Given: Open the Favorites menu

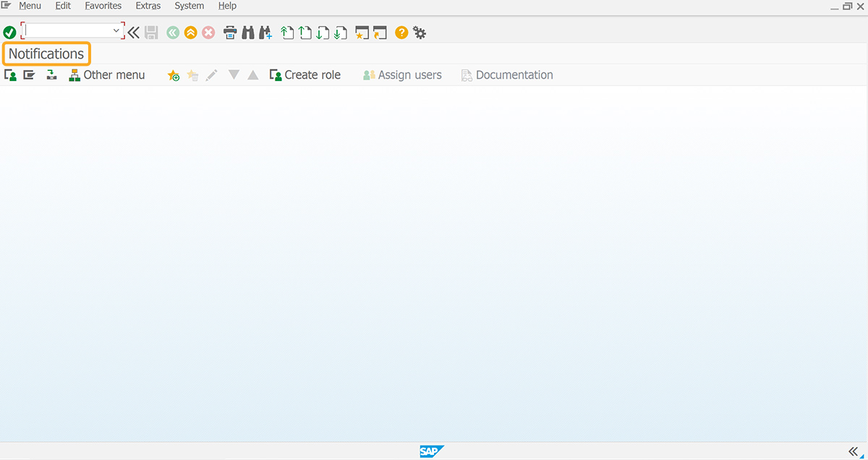Looking at the screenshot, I should 103,6.
